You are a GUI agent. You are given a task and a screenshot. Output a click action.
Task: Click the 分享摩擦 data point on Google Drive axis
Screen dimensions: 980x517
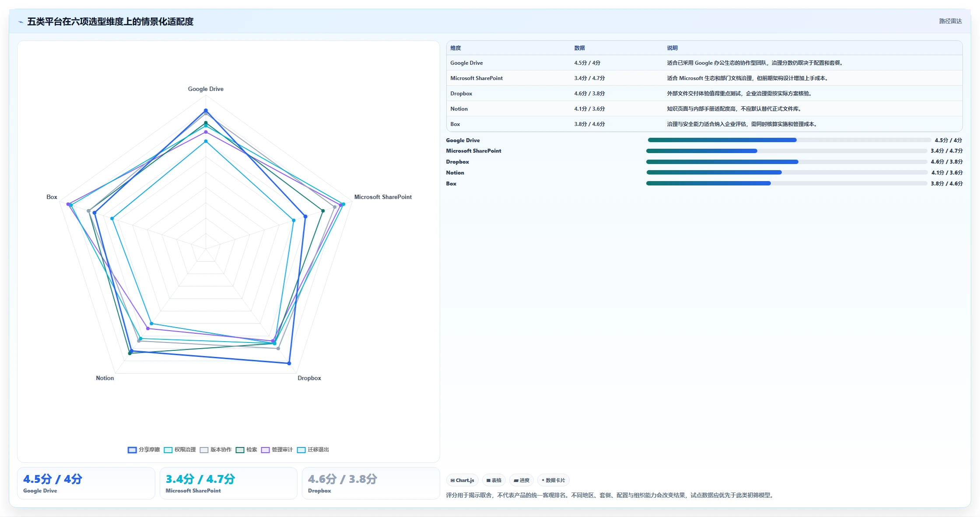[x=206, y=111]
